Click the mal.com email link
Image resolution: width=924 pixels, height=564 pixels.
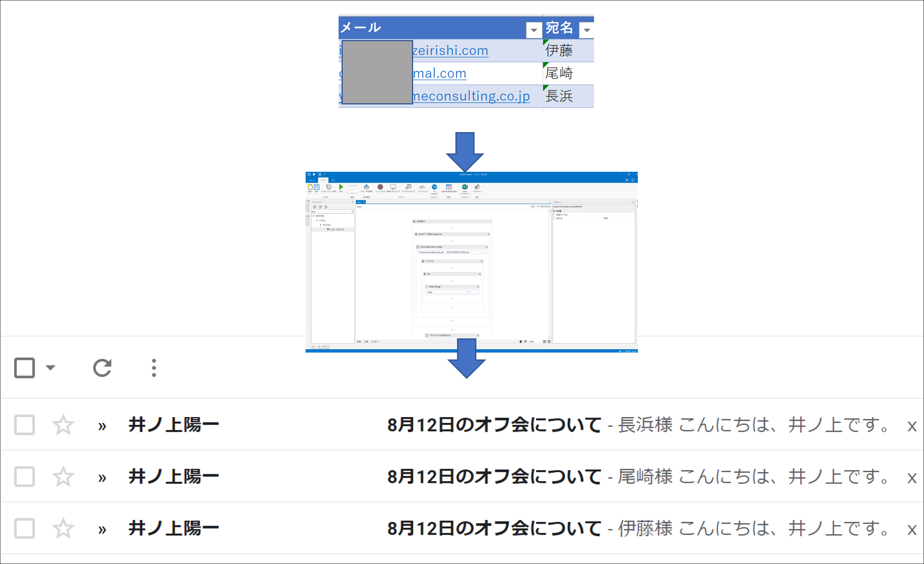(439, 73)
